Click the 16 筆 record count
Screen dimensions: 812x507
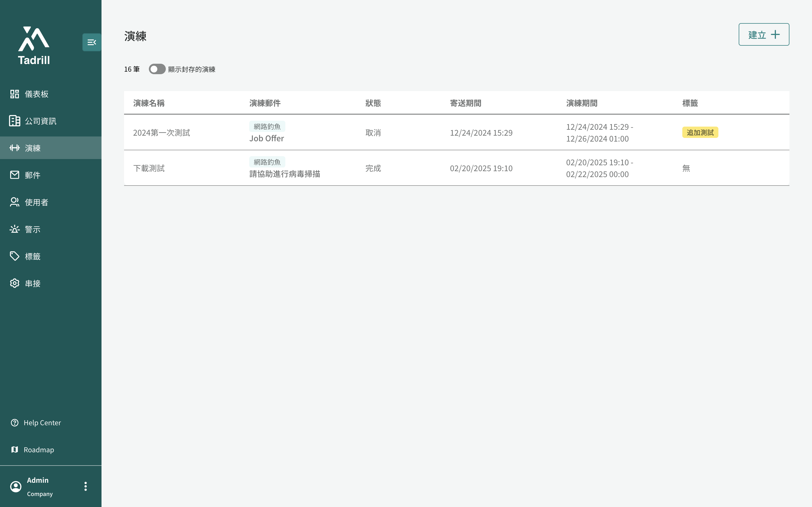(132, 69)
